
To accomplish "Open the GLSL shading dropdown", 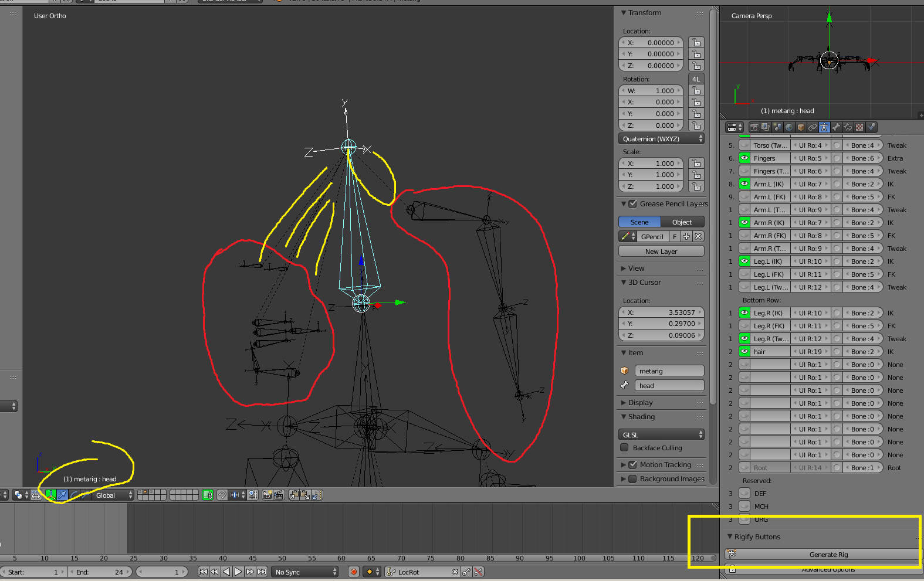I will coord(661,435).
